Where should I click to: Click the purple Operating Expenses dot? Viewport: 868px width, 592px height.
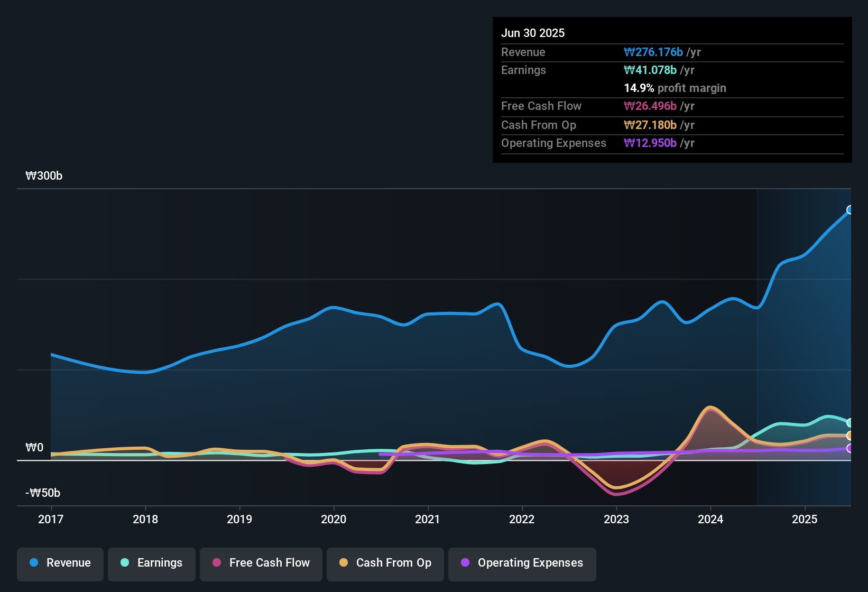465,563
